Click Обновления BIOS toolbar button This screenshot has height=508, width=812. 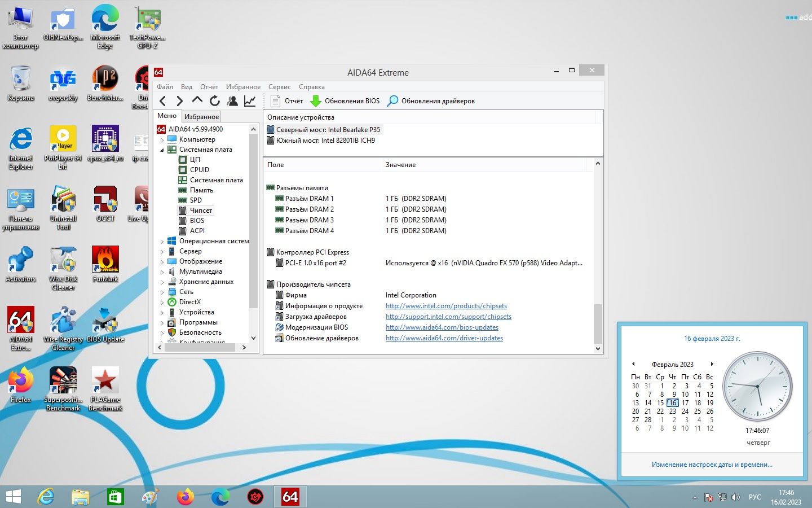[x=345, y=101]
